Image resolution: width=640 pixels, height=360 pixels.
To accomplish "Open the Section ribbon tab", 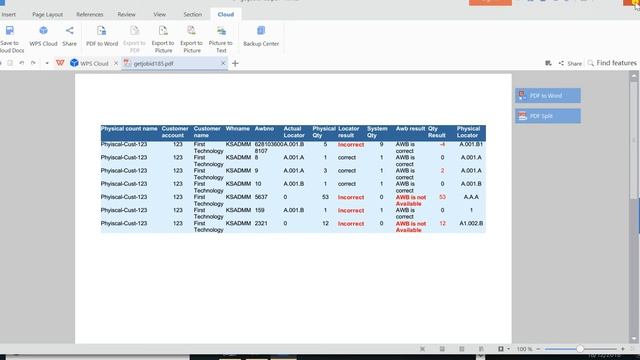I will pyautogui.click(x=193, y=14).
